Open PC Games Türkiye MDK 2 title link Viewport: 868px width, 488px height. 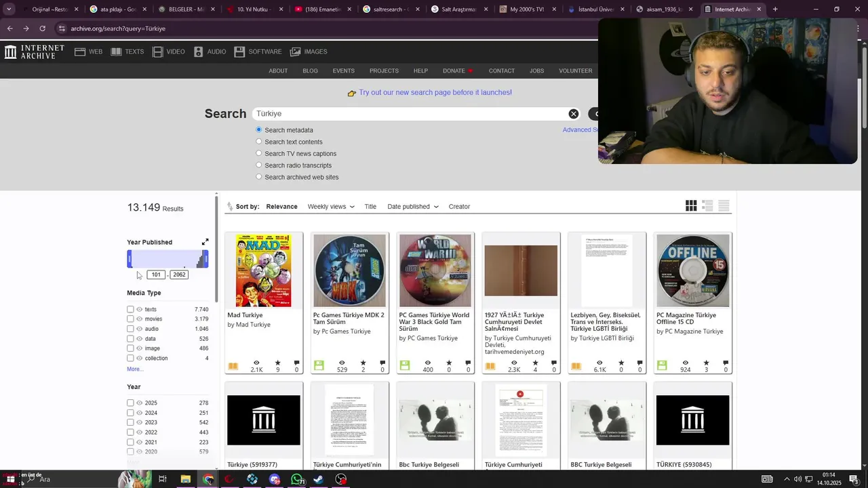pyautogui.click(x=349, y=319)
